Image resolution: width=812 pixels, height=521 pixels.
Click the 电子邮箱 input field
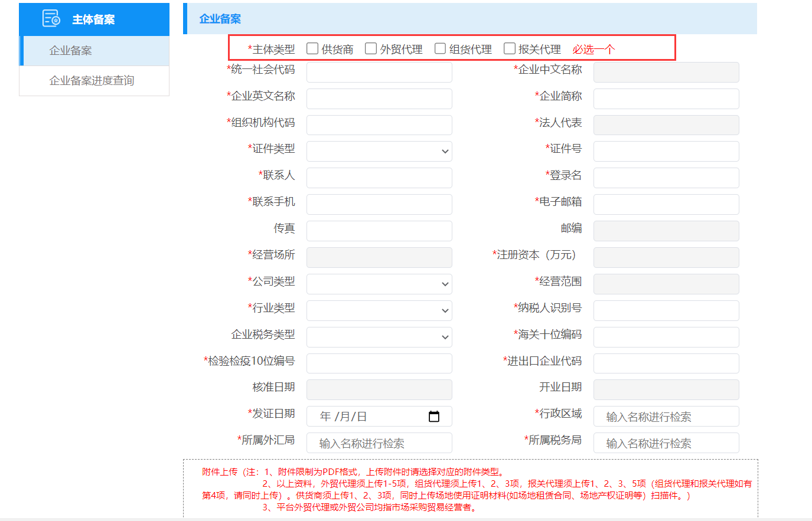click(x=666, y=204)
